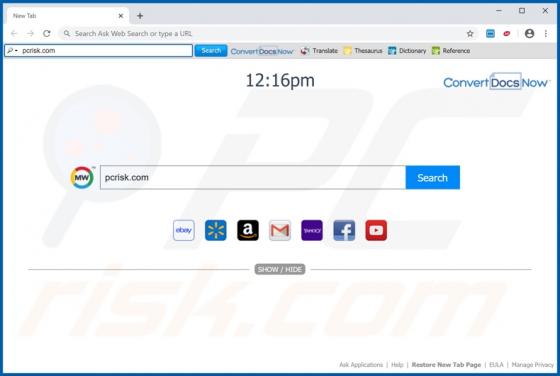Open the Chrome profile account icon
This screenshot has height=376, width=560.
pos(529,34)
